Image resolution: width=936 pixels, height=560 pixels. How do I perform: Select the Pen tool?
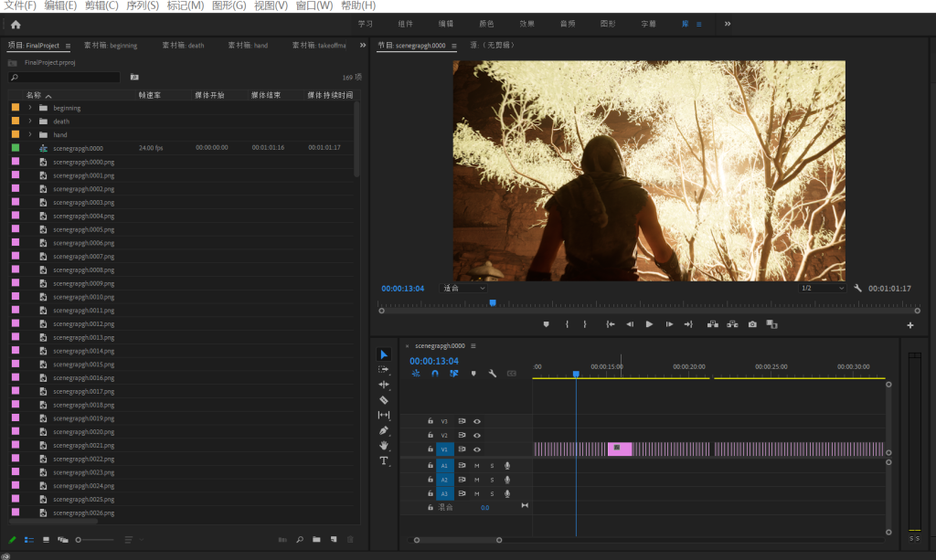pos(384,430)
